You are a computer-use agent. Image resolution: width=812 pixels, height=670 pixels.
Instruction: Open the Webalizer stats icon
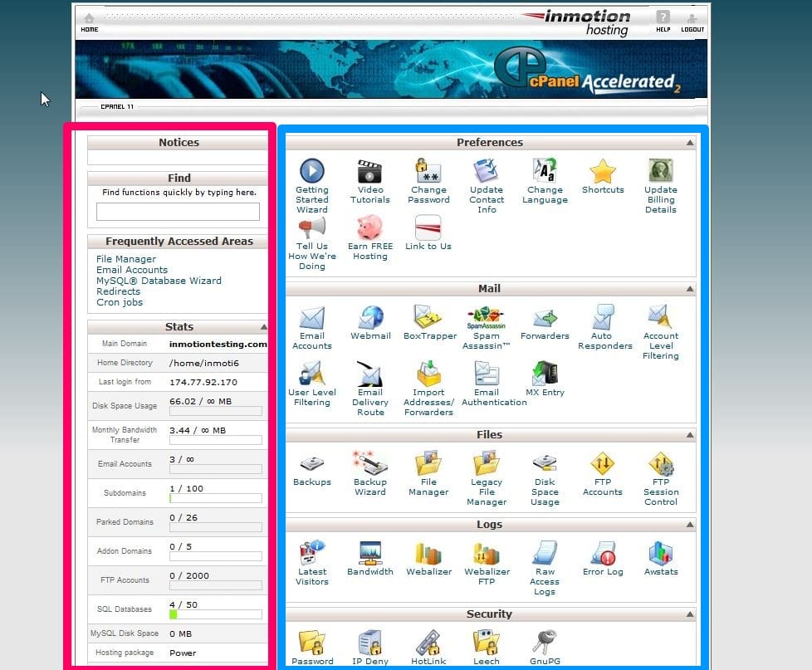coord(428,554)
